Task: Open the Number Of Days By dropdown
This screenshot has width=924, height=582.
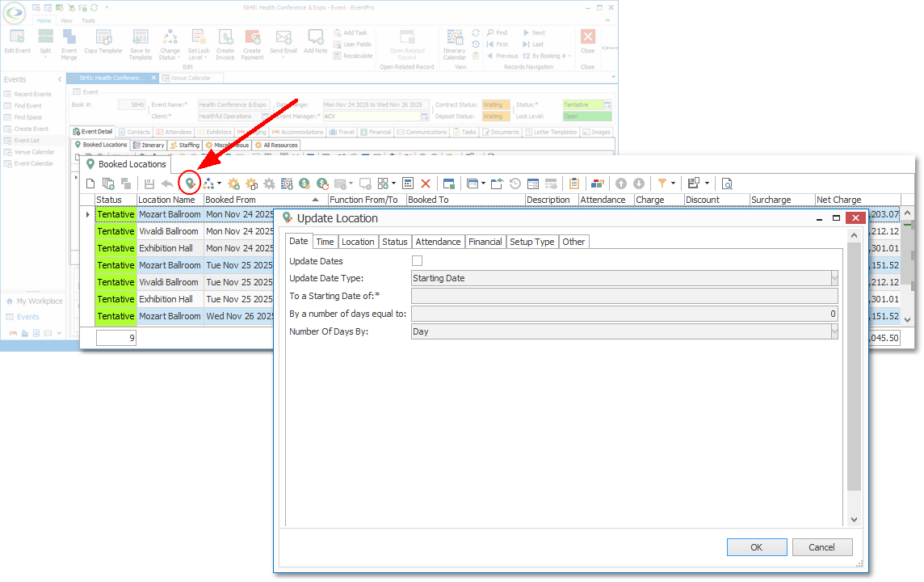Action: 834,331
